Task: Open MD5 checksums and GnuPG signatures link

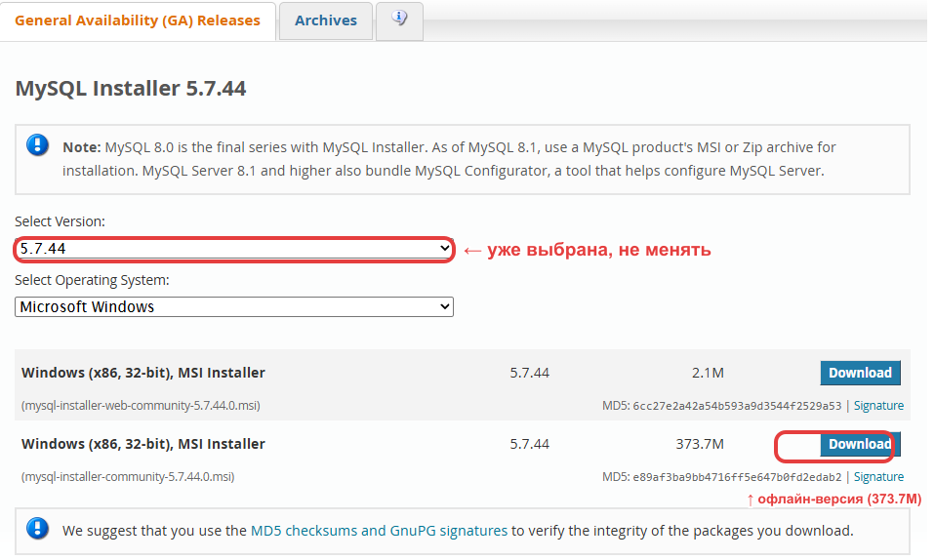Action: coord(379,531)
